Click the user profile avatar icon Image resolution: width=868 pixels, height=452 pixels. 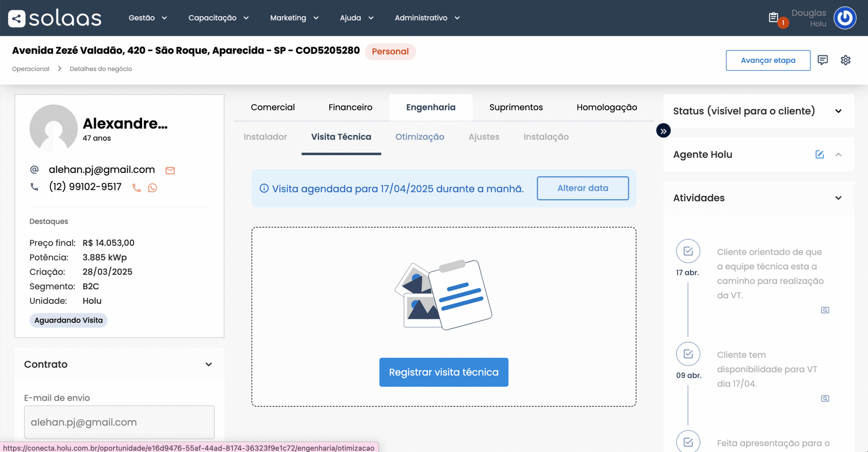(845, 18)
